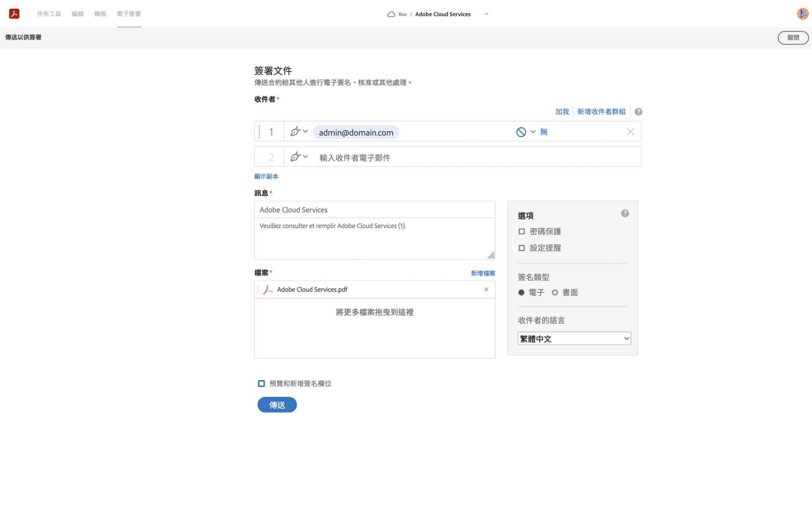Open 收件者的語言 dropdown

[572, 338]
